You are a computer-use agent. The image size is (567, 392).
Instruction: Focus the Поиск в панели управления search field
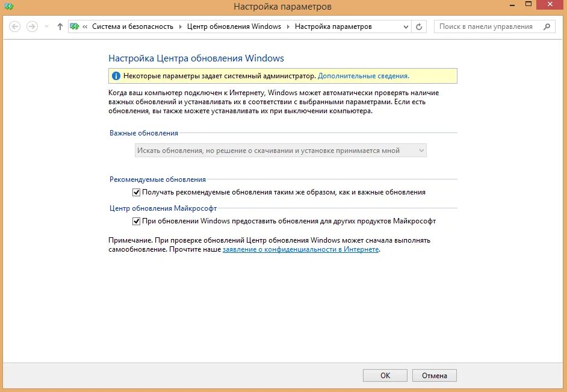tap(494, 26)
